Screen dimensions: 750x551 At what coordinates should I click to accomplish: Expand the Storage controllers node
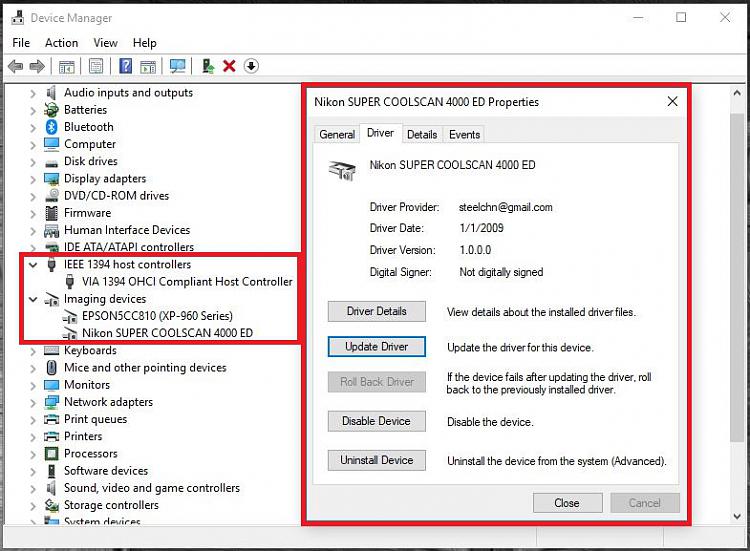click(33, 506)
